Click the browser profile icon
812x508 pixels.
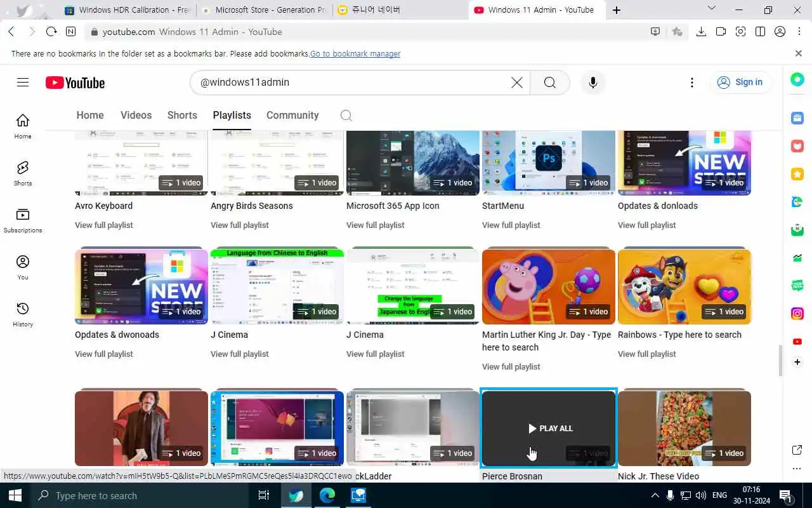point(780,32)
